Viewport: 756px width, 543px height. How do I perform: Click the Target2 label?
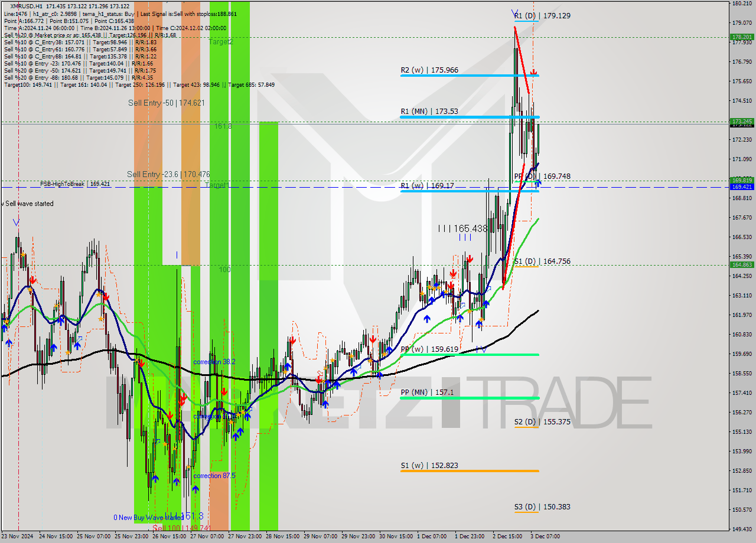220,42
